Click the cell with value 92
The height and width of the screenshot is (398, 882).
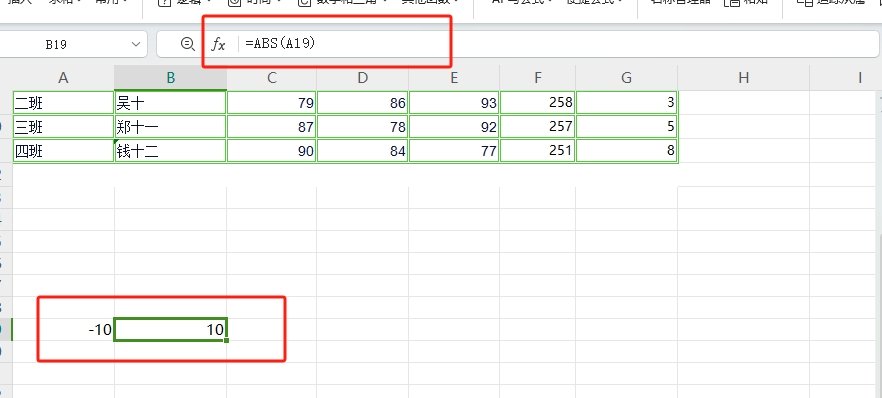(x=454, y=127)
